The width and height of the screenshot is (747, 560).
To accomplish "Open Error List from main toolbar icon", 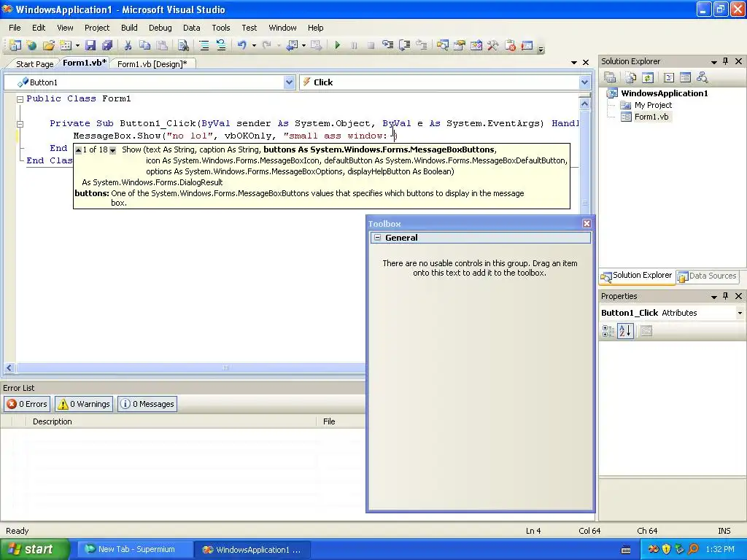I will point(510,45).
